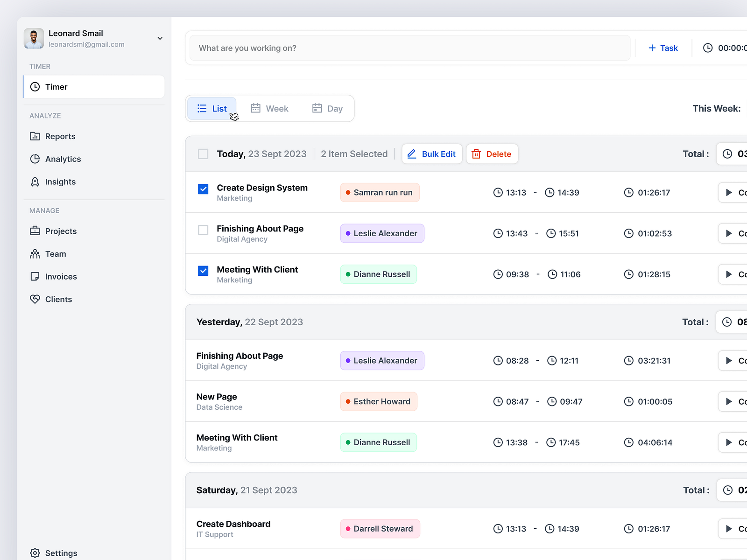747x560 pixels.
Task: Delete the selected tasks
Action: click(492, 154)
